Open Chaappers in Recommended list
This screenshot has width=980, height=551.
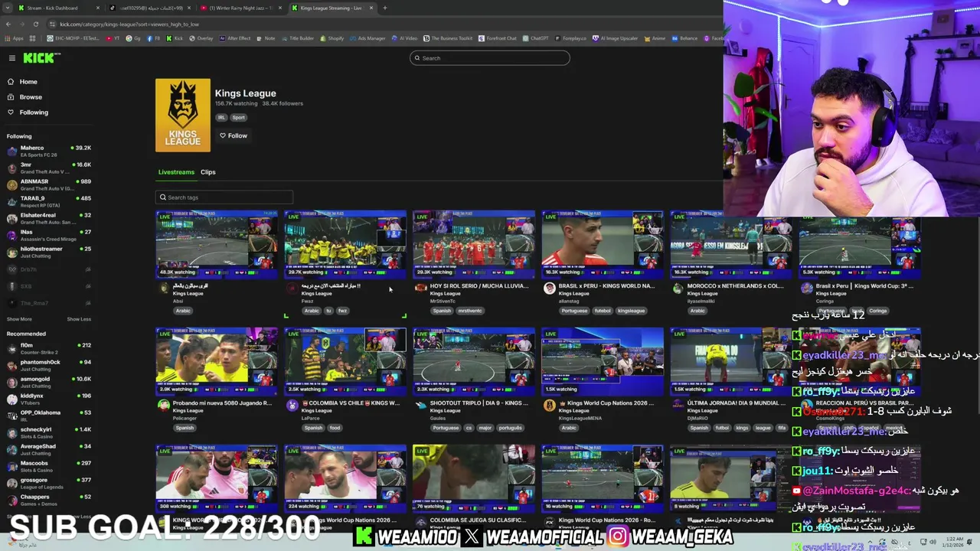click(47, 500)
